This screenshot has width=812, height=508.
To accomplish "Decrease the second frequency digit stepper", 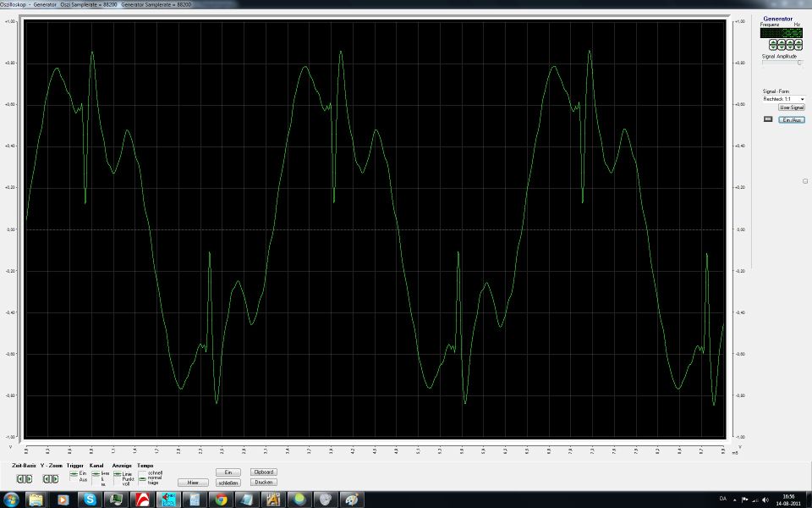I will coord(782,47).
